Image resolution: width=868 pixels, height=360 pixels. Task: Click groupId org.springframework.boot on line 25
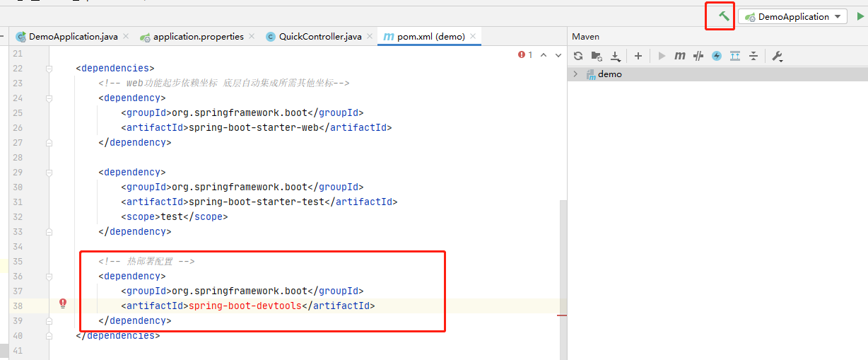240,112
